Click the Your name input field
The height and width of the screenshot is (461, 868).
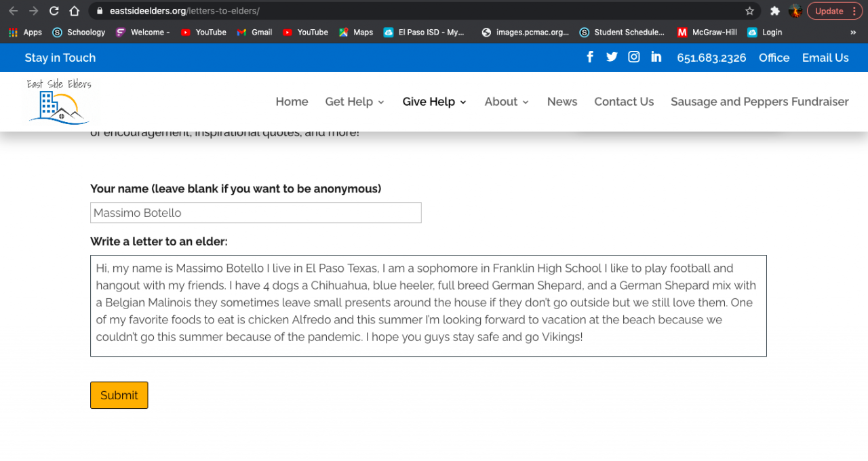click(x=256, y=213)
